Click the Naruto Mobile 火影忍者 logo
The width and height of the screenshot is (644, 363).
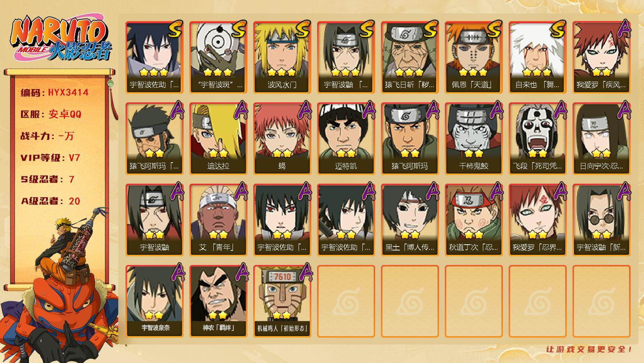[x=61, y=39]
